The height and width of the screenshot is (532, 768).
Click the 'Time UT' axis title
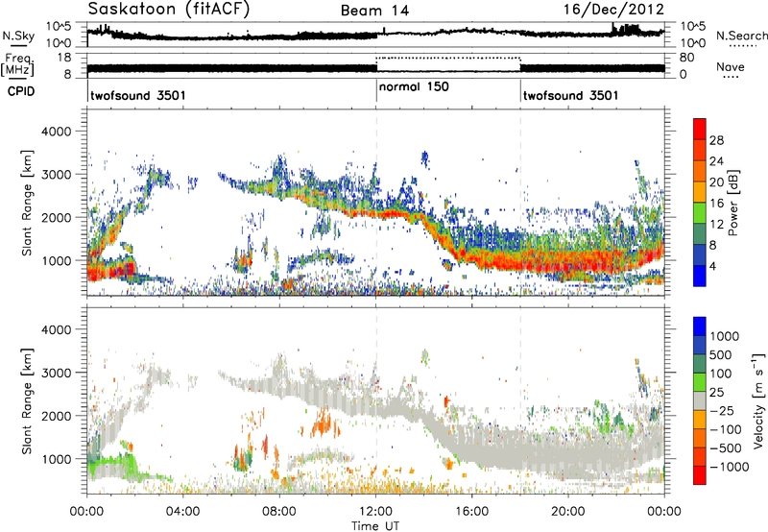tap(375, 525)
